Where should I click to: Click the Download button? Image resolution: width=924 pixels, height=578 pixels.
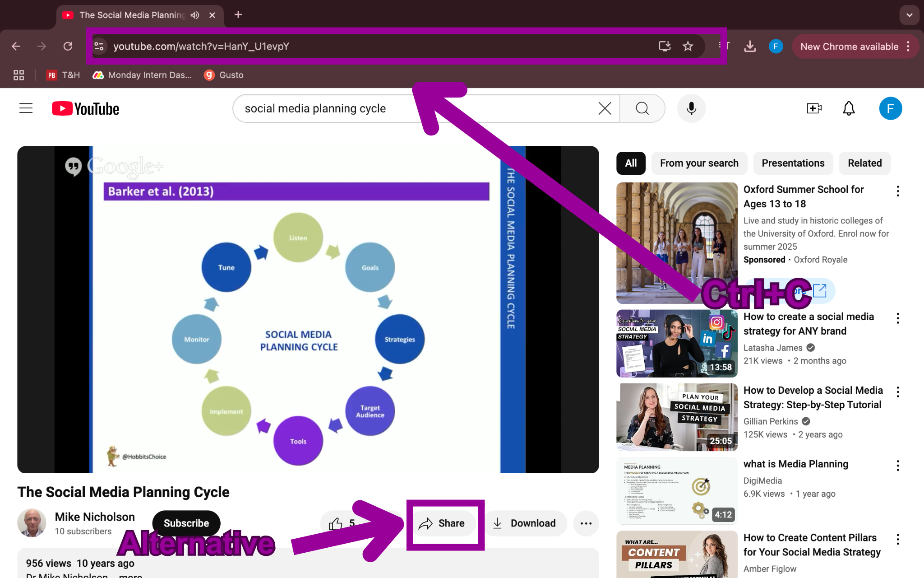click(525, 523)
